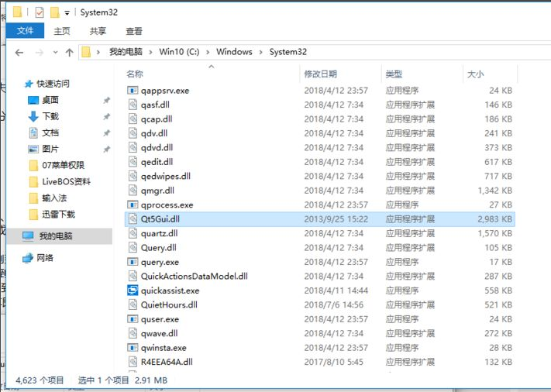
Task: Click the New Folder icon in title bar
Action: (x=54, y=12)
